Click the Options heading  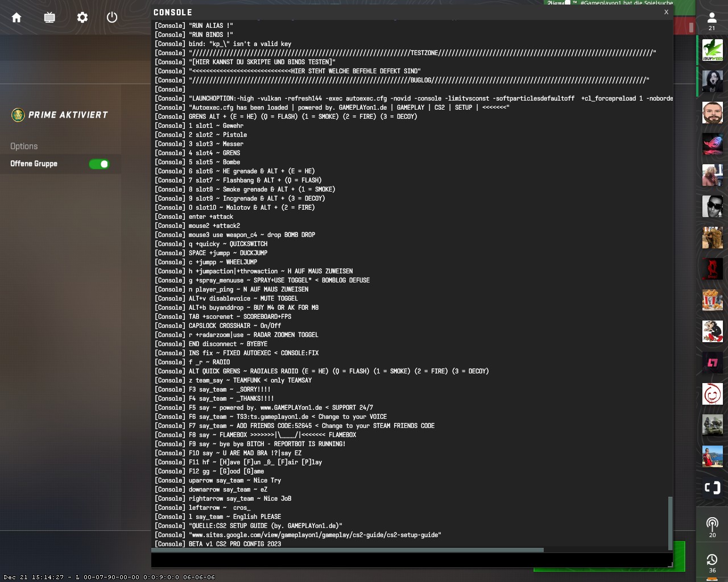(x=24, y=146)
